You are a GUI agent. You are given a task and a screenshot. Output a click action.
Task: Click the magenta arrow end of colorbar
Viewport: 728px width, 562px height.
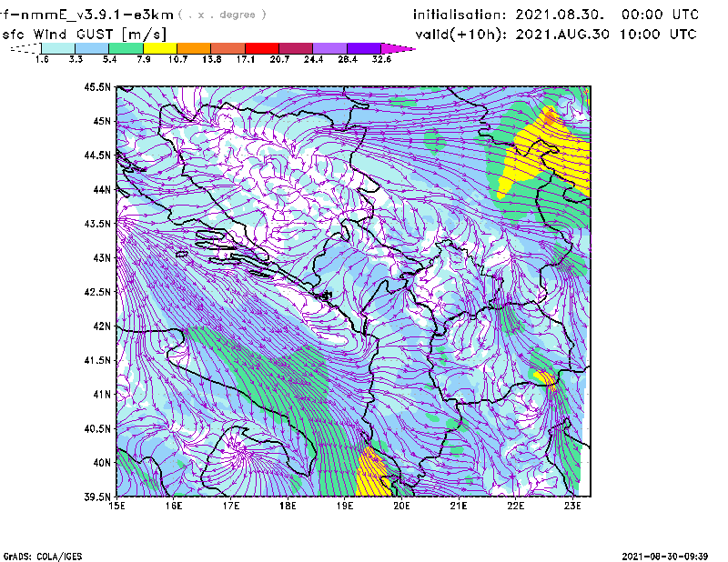pos(398,48)
